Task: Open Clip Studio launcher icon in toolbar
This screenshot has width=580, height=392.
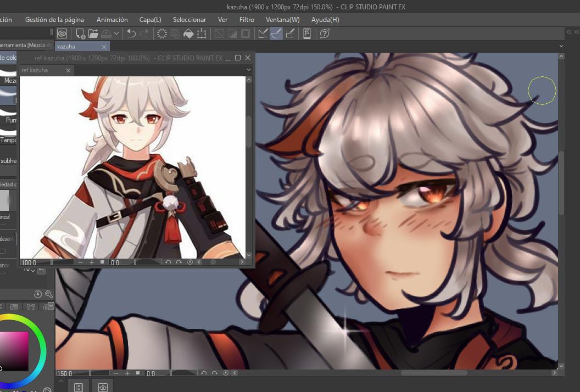Action: click(62, 33)
